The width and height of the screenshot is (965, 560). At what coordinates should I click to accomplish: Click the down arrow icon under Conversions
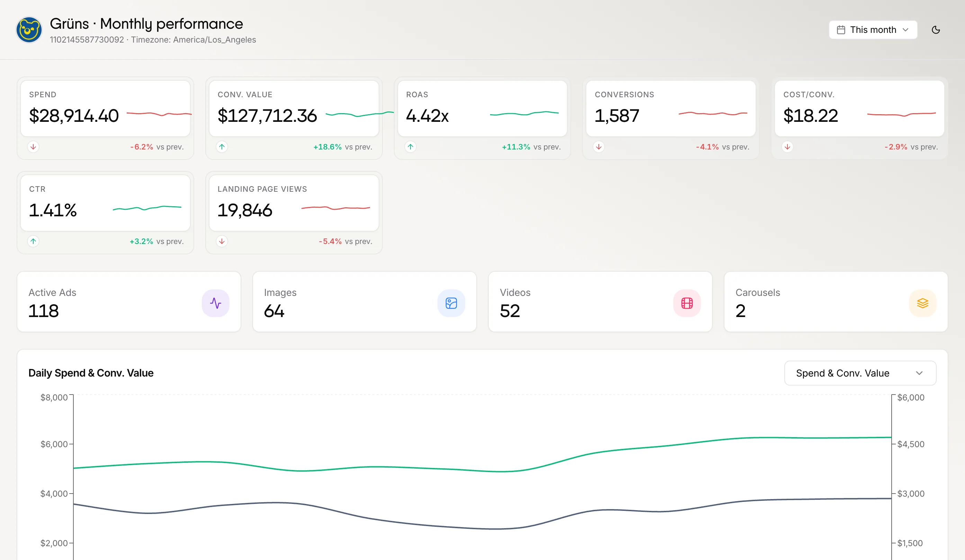[x=598, y=147]
